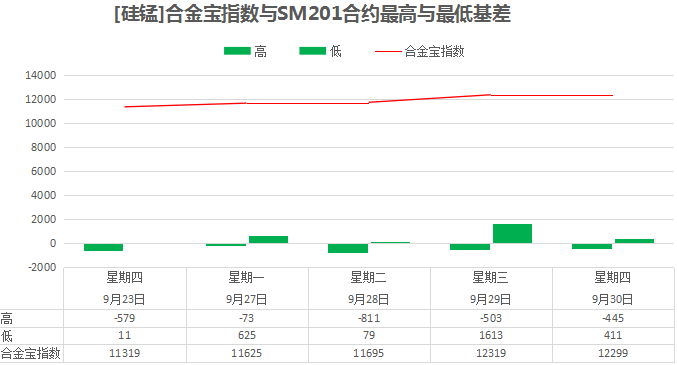Click the 合金宝指数 row header in table
The width and height of the screenshot is (677, 365).
tap(30, 353)
